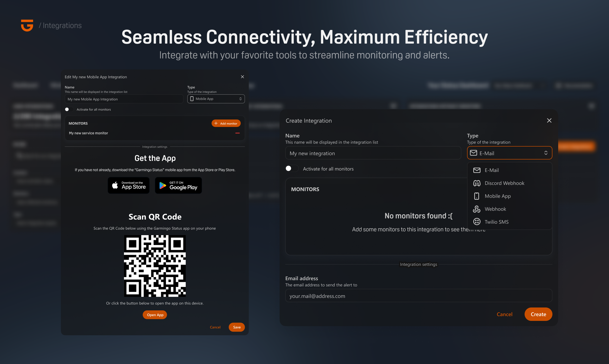The height and width of the screenshot is (364, 609).
Task: Click the Email address input field
Action: [x=418, y=296]
